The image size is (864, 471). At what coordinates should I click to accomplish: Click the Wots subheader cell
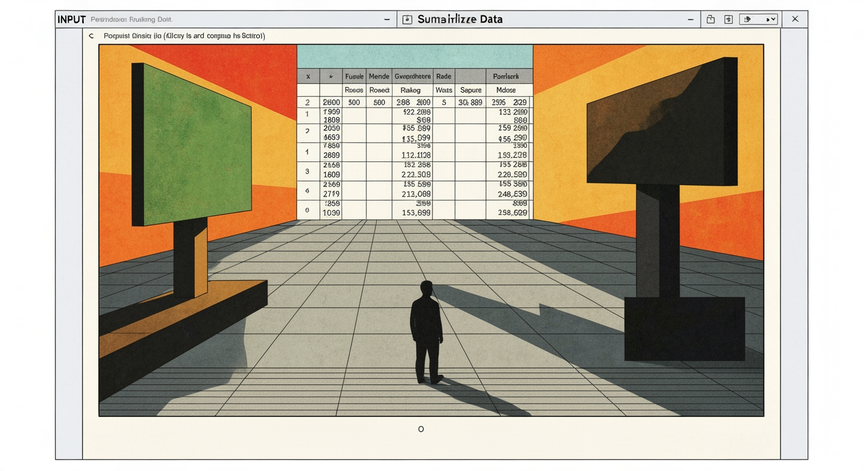444,90
